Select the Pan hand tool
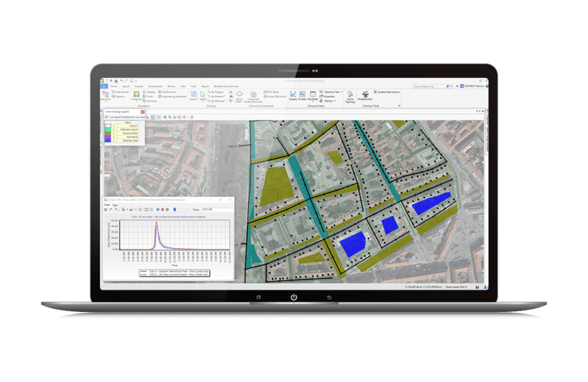Viewport: 588px width, 382px height. click(192, 117)
